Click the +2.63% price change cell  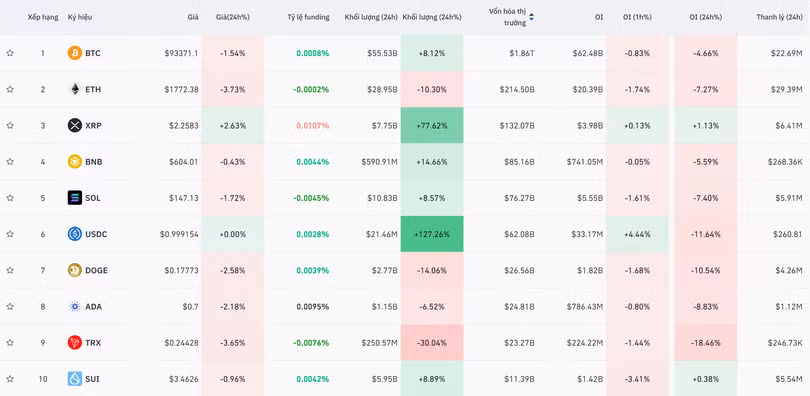[232, 125]
